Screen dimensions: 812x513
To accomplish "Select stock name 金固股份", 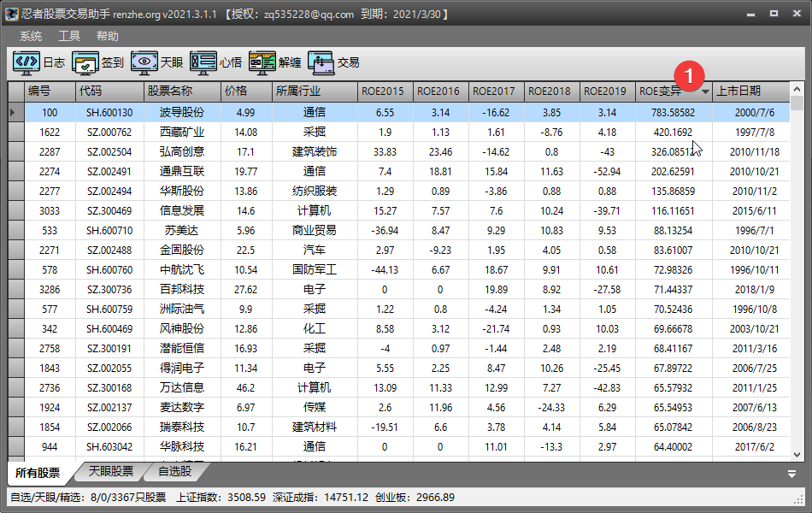I will [x=182, y=251].
